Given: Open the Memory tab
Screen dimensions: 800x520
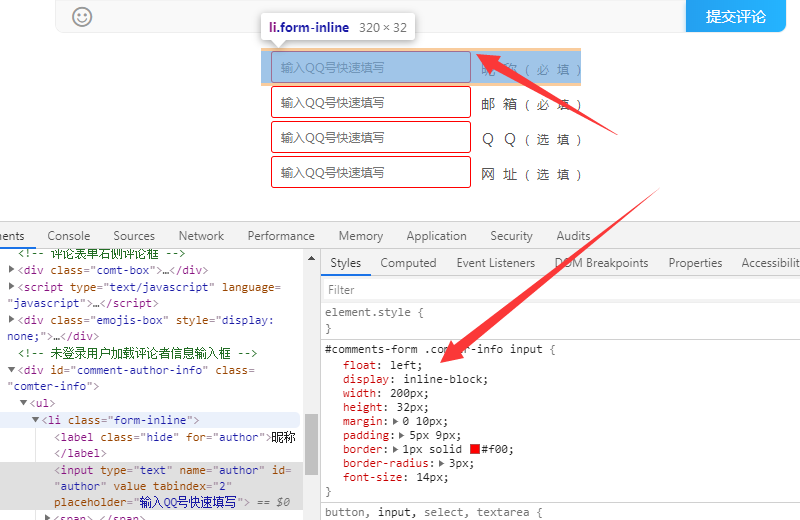Looking at the screenshot, I should [x=361, y=236].
